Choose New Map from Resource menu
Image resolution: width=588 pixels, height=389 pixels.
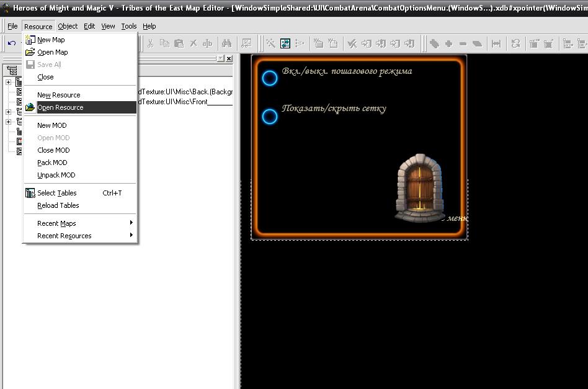pyautogui.click(x=80, y=40)
